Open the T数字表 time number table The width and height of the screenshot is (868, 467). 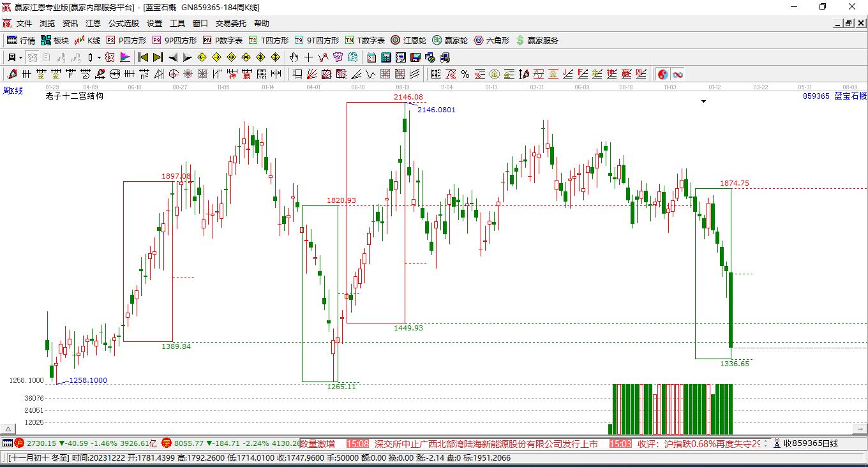(x=365, y=40)
